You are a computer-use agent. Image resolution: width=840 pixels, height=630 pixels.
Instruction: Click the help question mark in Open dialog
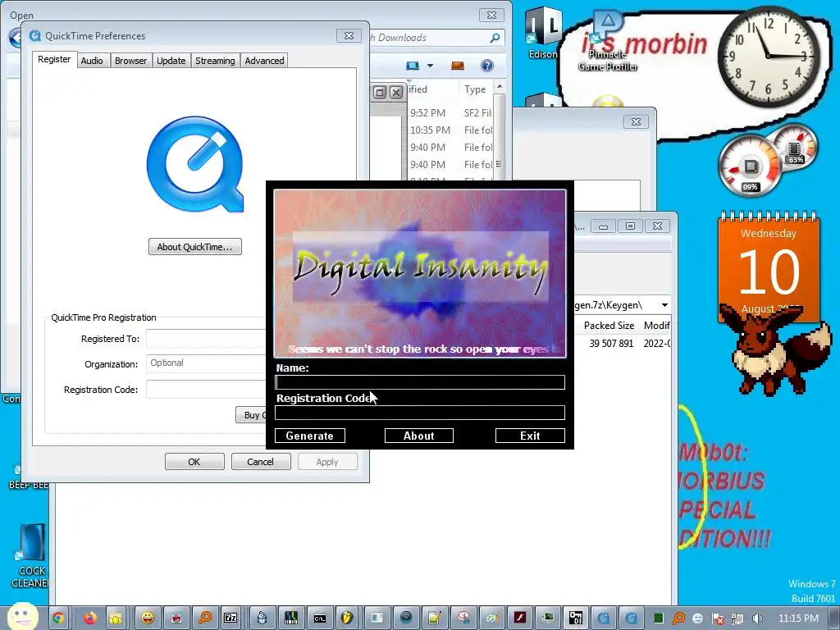pyautogui.click(x=486, y=66)
